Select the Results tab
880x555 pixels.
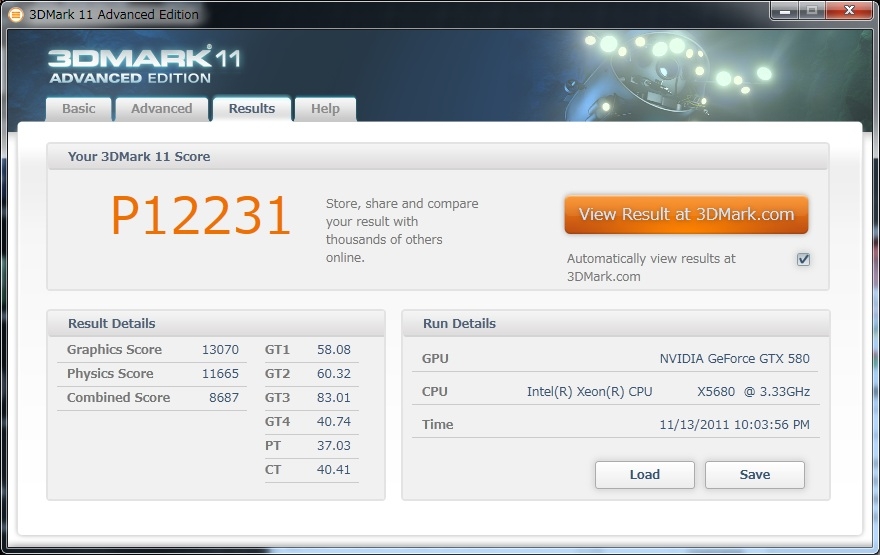coord(252,108)
